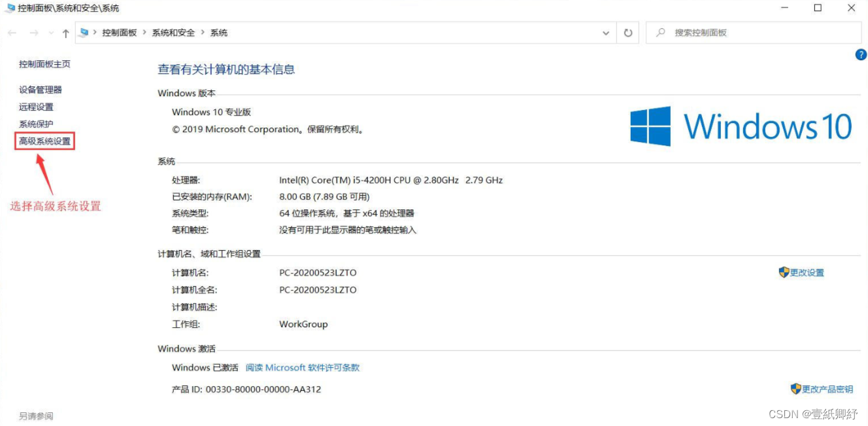868x426 pixels.
Task: Click the Windows 10 logo
Action: (x=741, y=126)
